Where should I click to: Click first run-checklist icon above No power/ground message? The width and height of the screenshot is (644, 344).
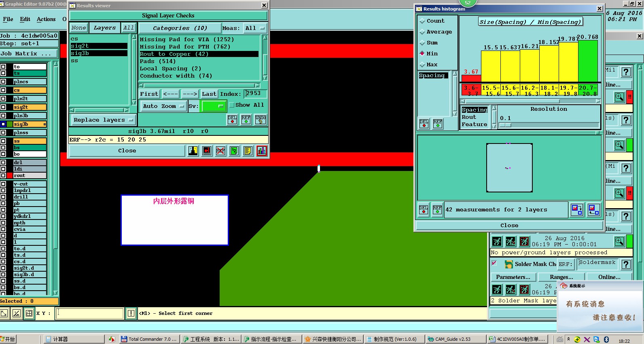coord(497,242)
